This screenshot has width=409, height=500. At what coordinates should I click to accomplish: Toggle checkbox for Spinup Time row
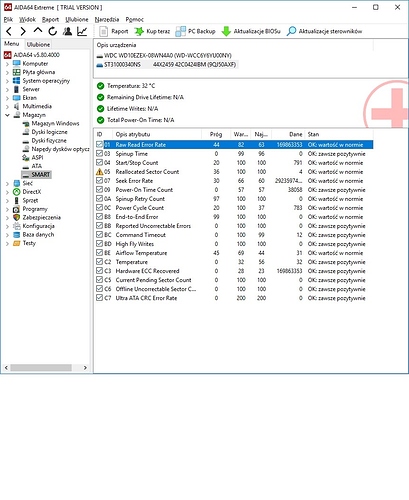point(99,153)
